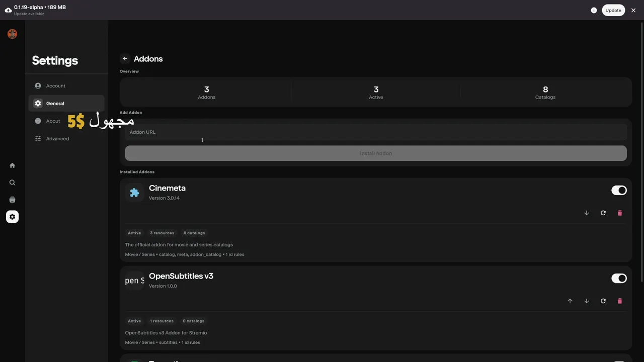Viewport: 644px width, 362px height.
Task: Click the Overview section label
Action: pos(129,71)
